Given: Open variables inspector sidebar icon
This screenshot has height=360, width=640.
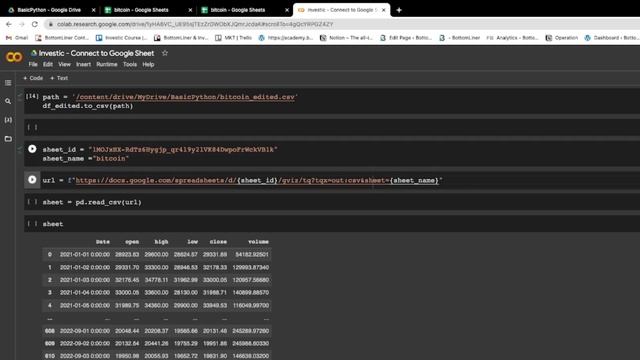Looking at the screenshot, I should pos(8,120).
